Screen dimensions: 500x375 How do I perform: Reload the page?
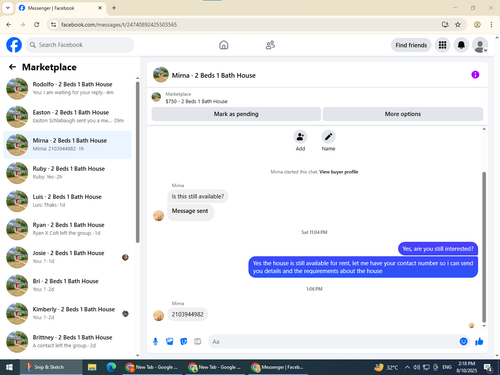[x=37, y=25]
